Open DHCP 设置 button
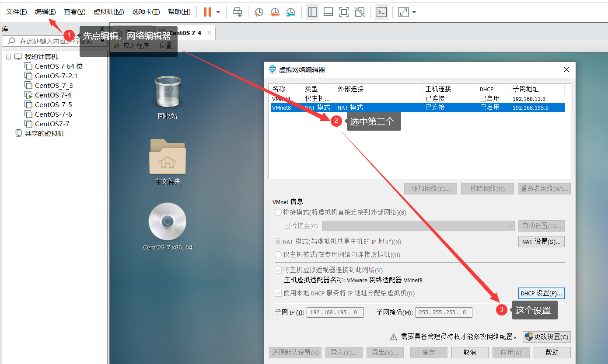The width and height of the screenshot is (608, 364). tap(542, 293)
